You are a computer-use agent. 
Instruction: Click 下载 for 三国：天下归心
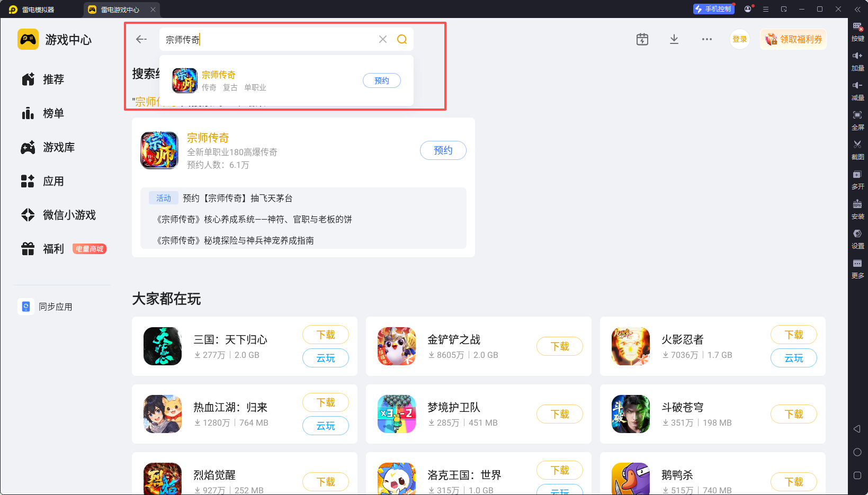326,335
